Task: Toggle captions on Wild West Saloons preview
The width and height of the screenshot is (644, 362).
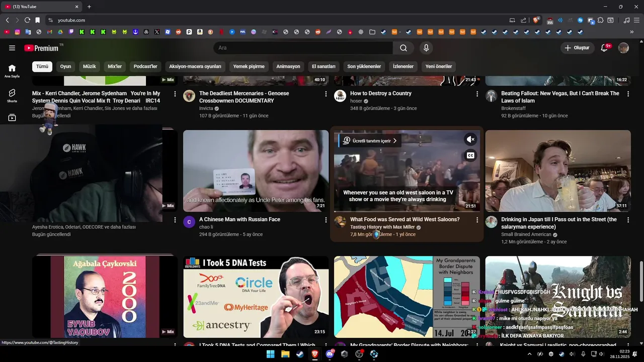Action: 470,155
